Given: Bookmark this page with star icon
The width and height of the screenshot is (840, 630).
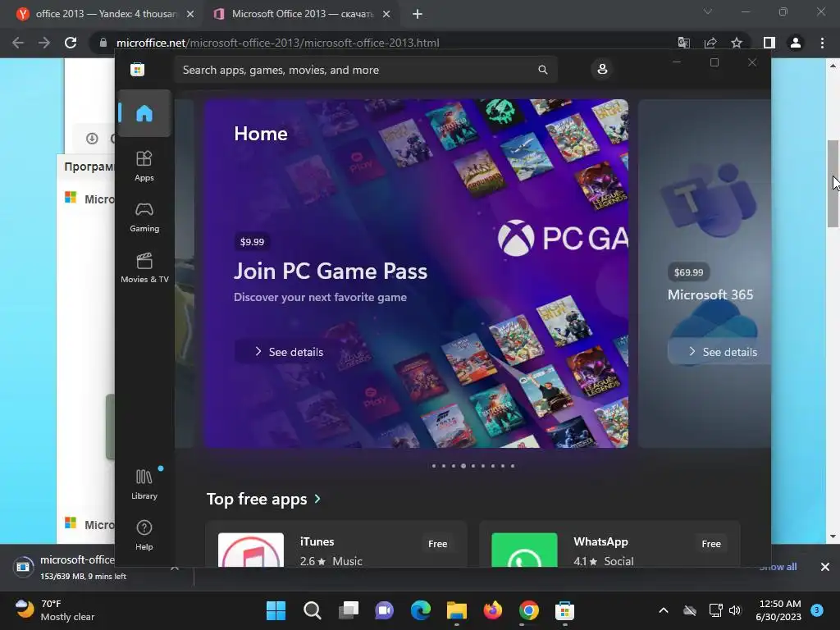Looking at the screenshot, I should pyautogui.click(x=737, y=43).
